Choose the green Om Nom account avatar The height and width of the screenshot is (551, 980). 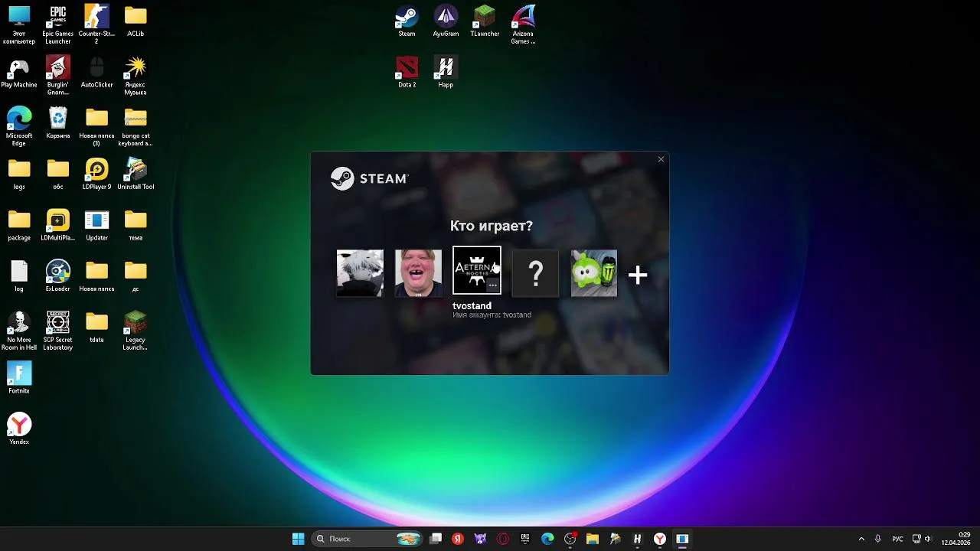594,272
